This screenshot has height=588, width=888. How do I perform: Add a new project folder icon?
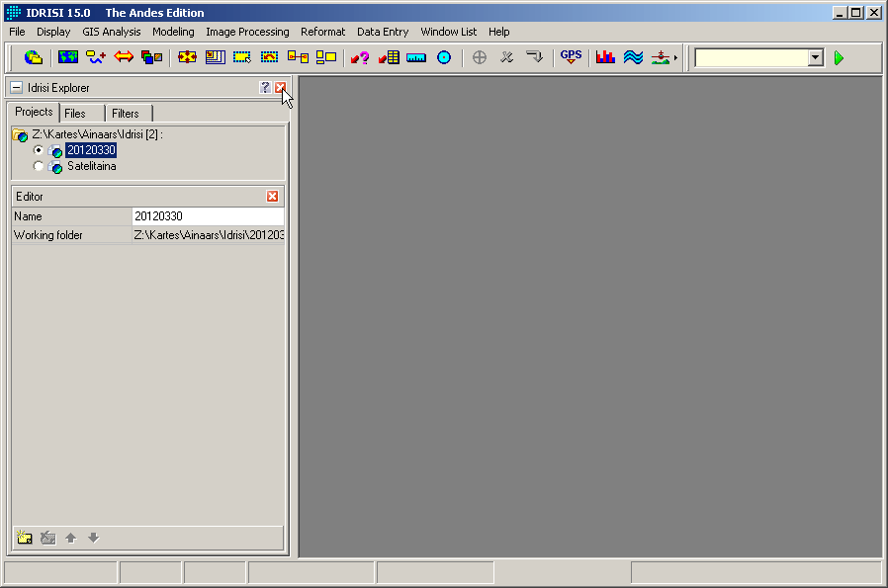[x=25, y=537]
